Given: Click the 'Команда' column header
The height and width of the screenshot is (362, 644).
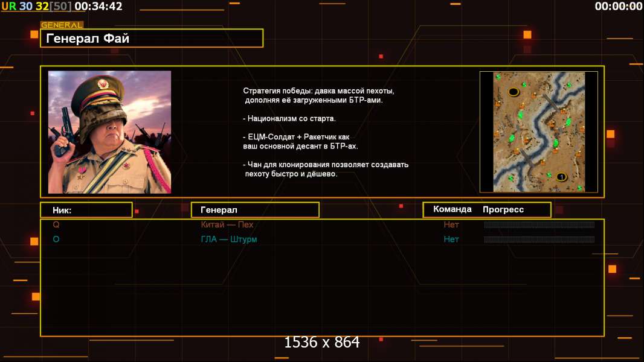Looking at the screenshot, I should pyautogui.click(x=452, y=209).
